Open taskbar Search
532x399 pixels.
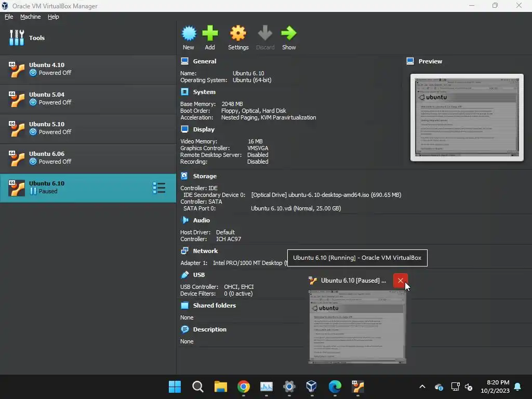pos(198,387)
